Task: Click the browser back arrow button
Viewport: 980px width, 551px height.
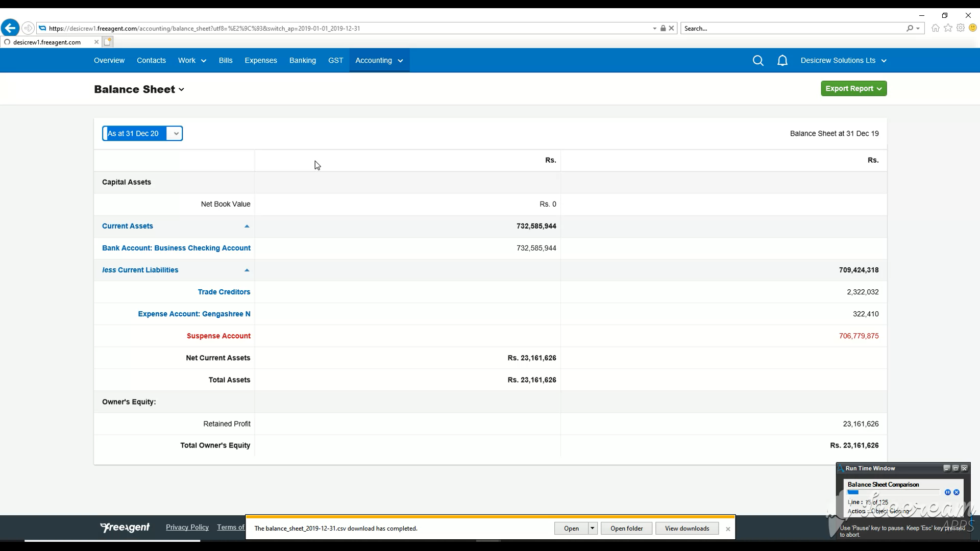Action: 10,28
